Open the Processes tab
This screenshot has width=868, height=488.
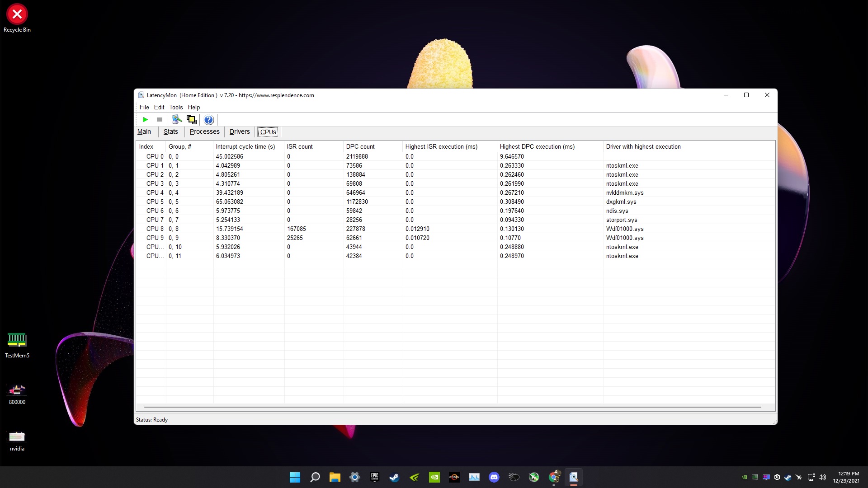(x=204, y=131)
